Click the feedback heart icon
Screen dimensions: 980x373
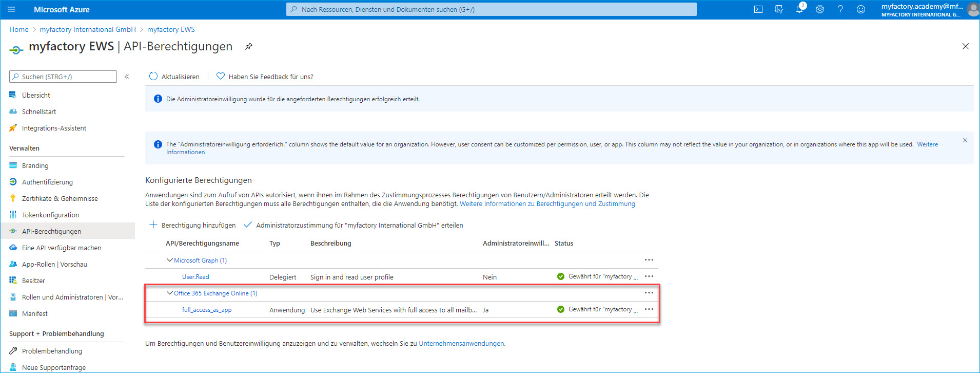pos(221,76)
